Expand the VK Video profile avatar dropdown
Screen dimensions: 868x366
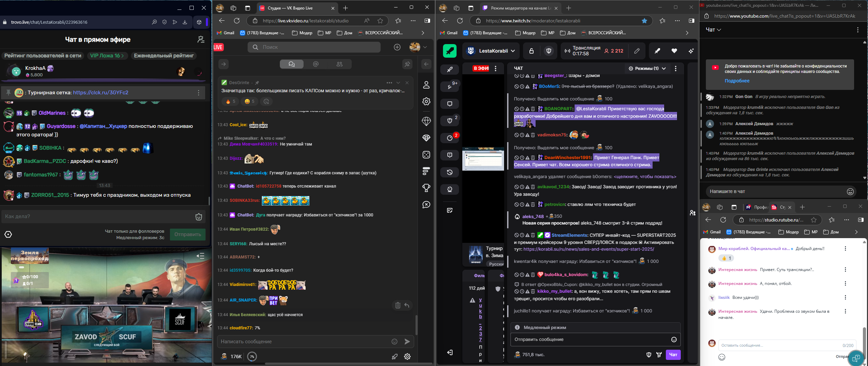(x=419, y=47)
